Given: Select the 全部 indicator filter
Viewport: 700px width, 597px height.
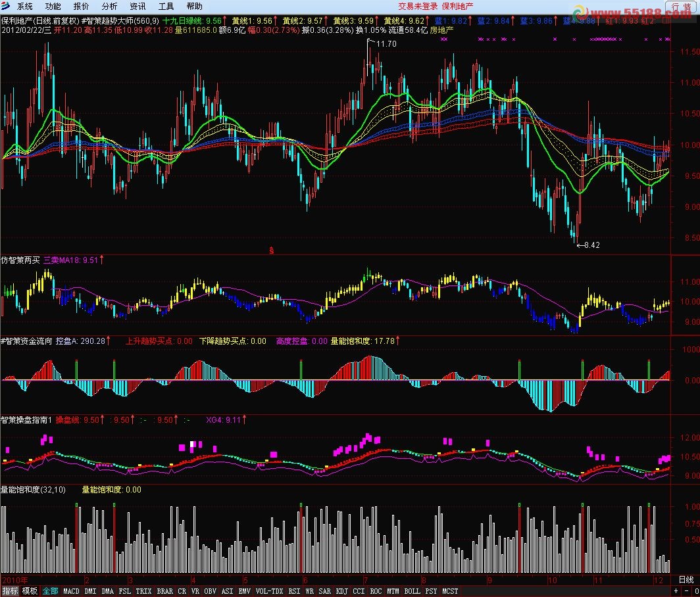Looking at the screenshot, I should coord(50,590).
